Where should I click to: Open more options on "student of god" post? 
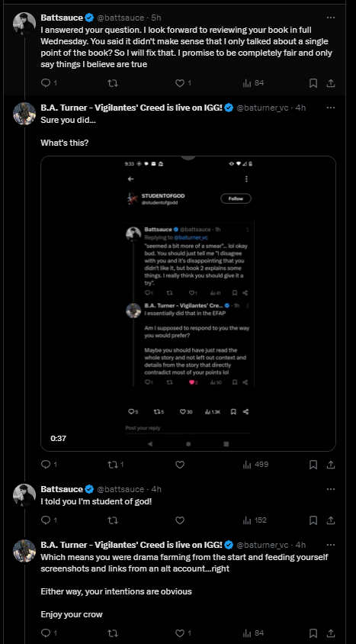[331, 489]
